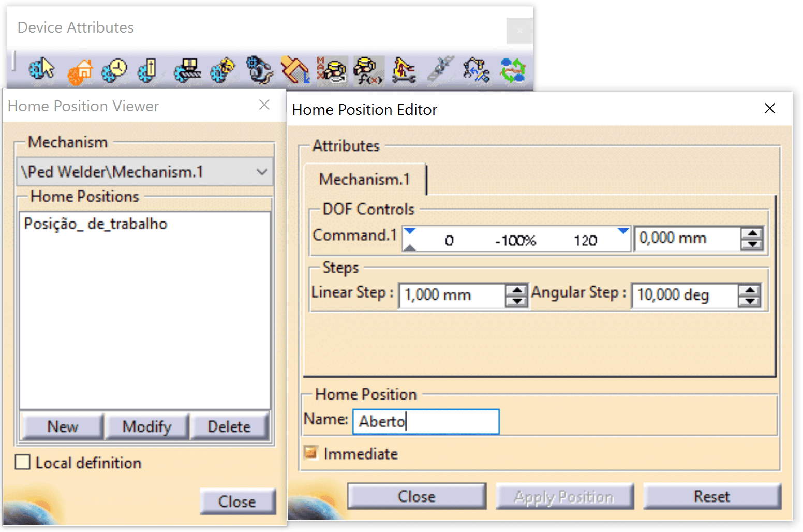
Task: Increase Linear Step with up arrow
Action: tap(516, 290)
